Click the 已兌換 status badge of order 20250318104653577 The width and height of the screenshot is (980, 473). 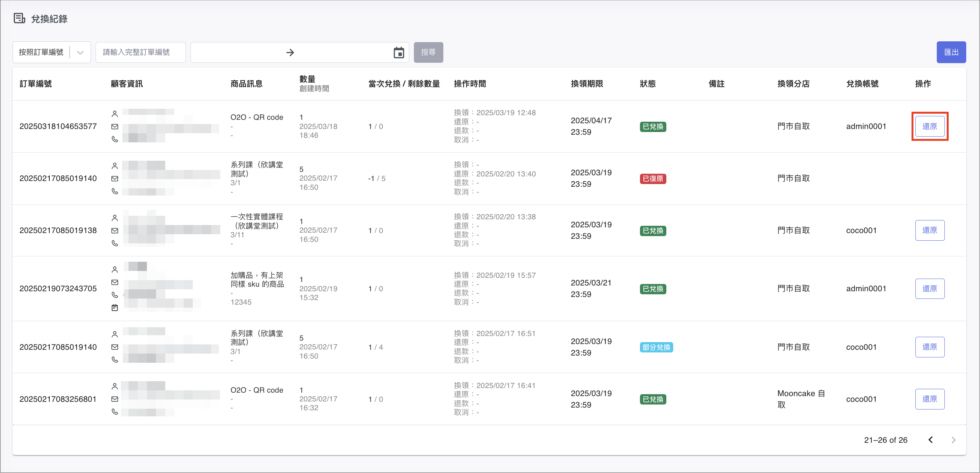tap(653, 127)
